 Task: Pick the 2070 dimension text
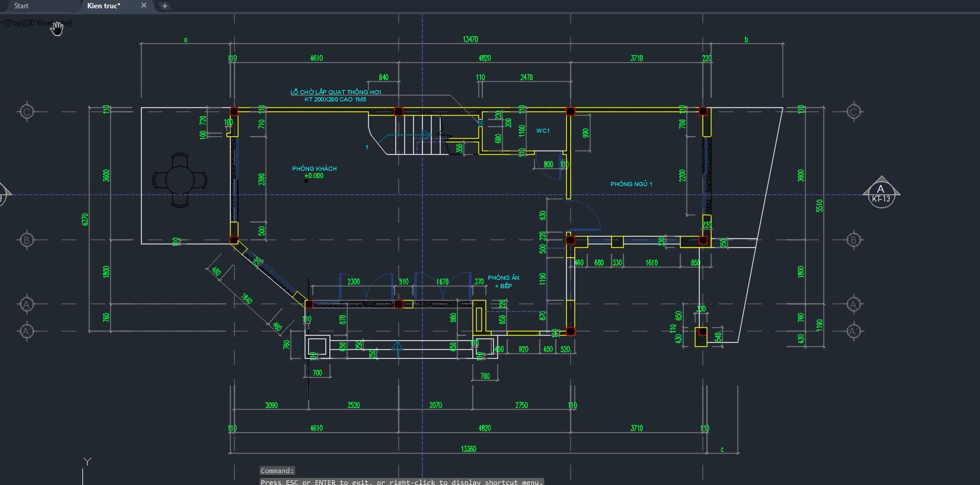(436, 405)
